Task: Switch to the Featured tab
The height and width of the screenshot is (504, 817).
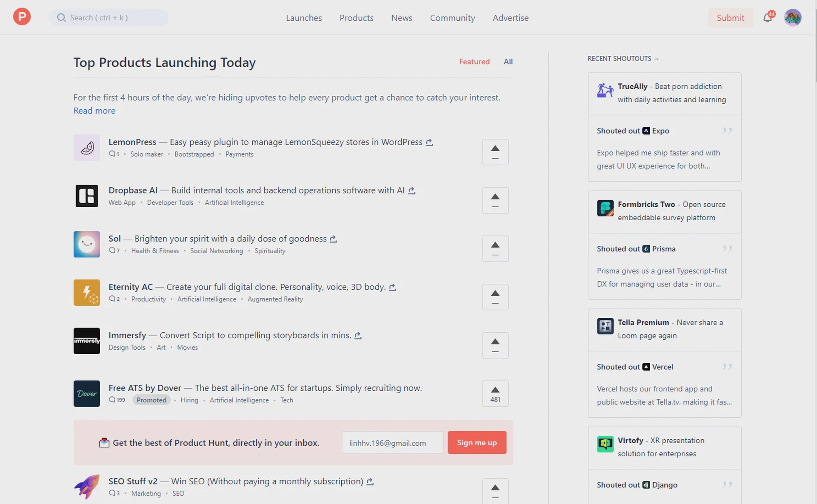Action: click(x=474, y=62)
